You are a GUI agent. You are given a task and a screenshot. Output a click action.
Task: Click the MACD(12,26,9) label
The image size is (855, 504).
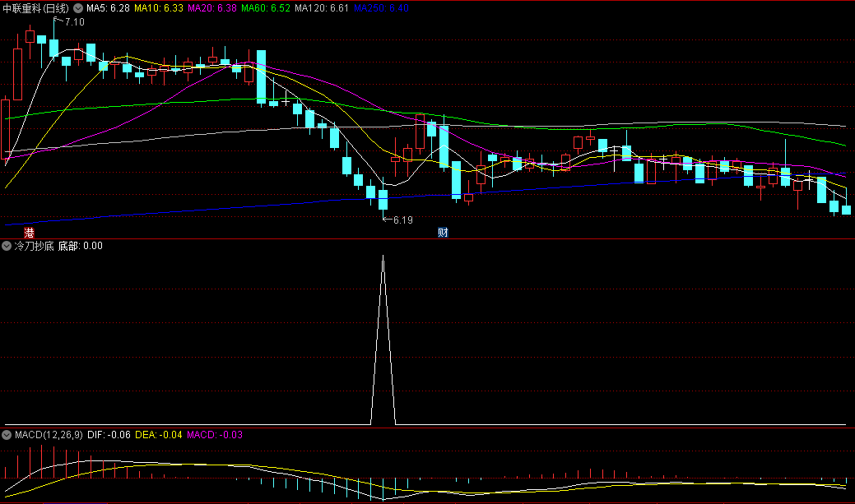49,435
